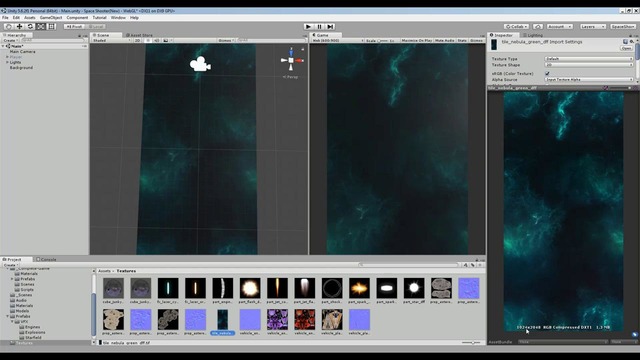Click the Inspector help book icon
Viewport: 640px width, 360px height.
(625, 42)
